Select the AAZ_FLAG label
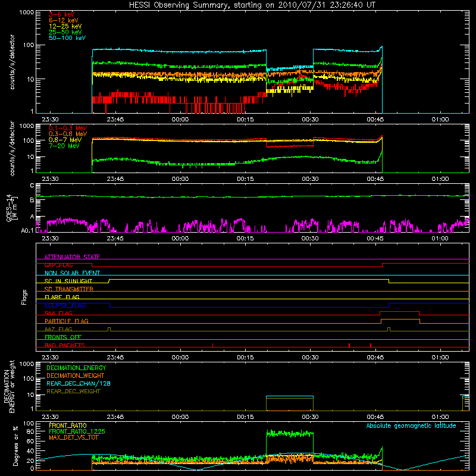This screenshot has height=476, width=476. click(58, 329)
